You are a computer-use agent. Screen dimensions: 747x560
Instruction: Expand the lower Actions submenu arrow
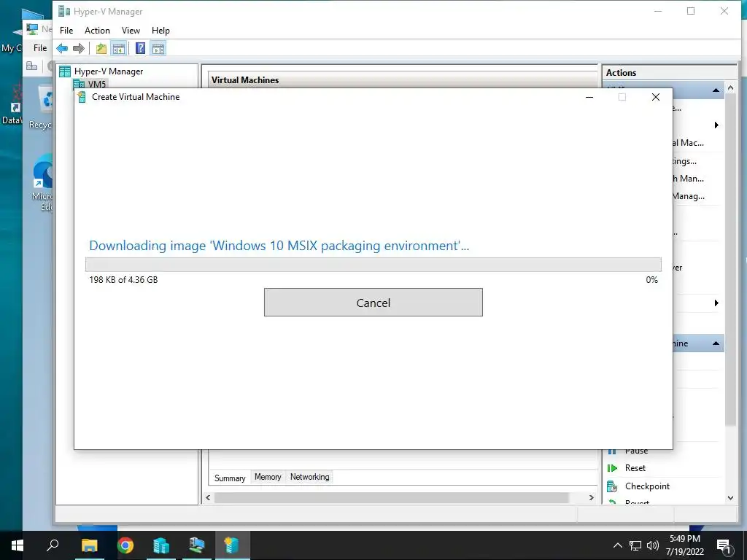click(x=716, y=303)
